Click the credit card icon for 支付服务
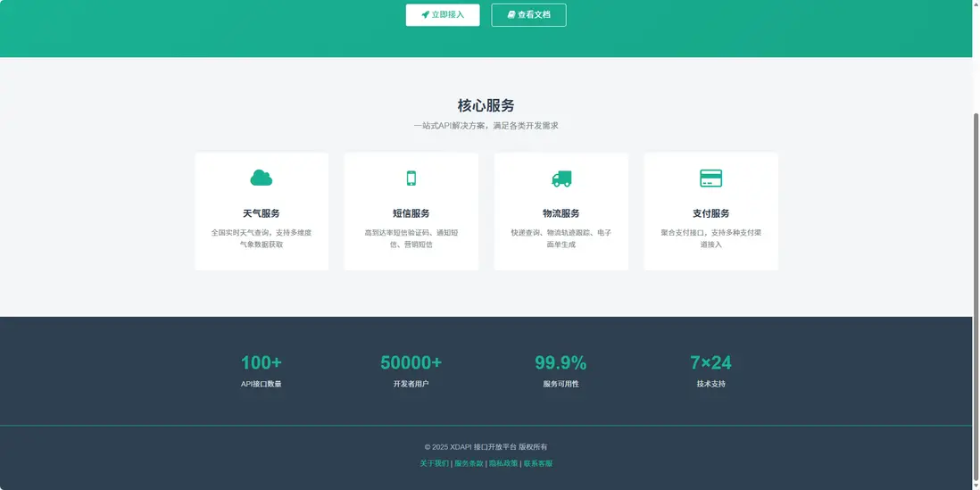 [x=711, y=179]
